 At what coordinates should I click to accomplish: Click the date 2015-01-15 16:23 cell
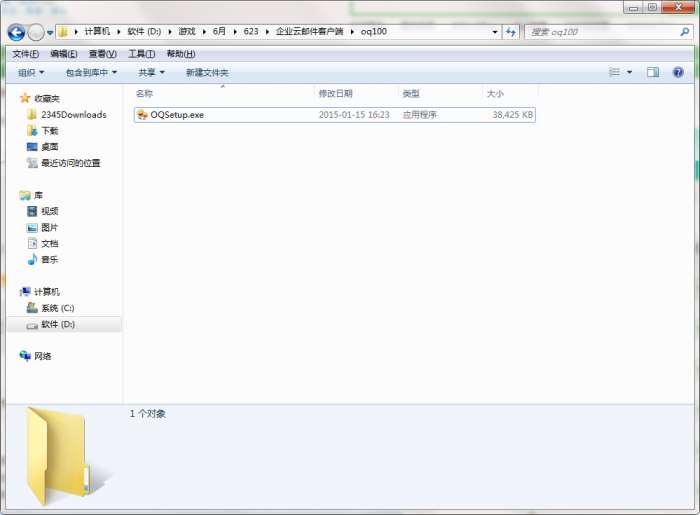click(354, 115)
